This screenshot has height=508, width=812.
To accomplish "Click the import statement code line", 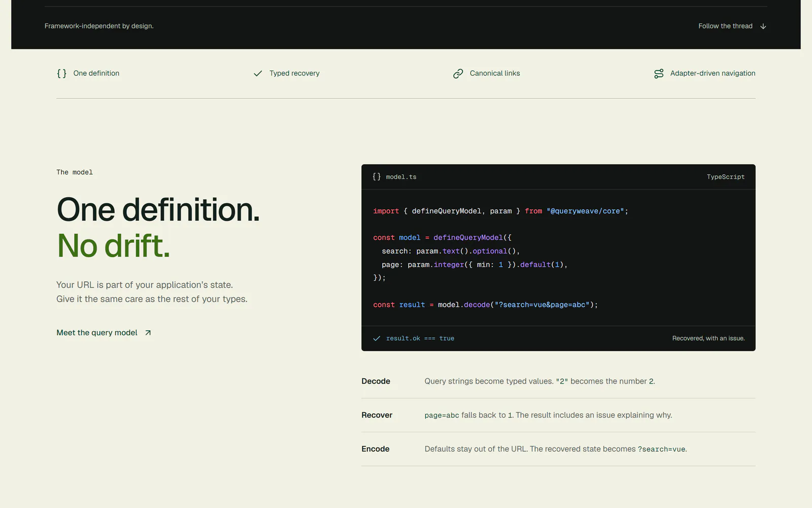I will pyautogui.click(x=500, y=211).
